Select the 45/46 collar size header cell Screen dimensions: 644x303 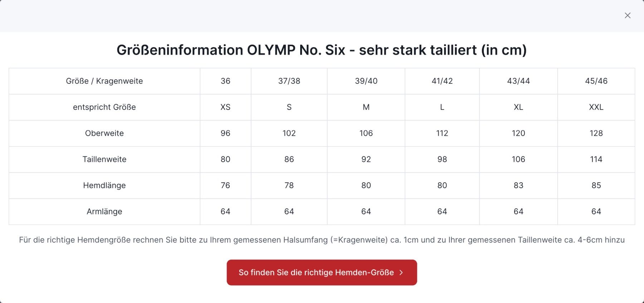point(596,81)
